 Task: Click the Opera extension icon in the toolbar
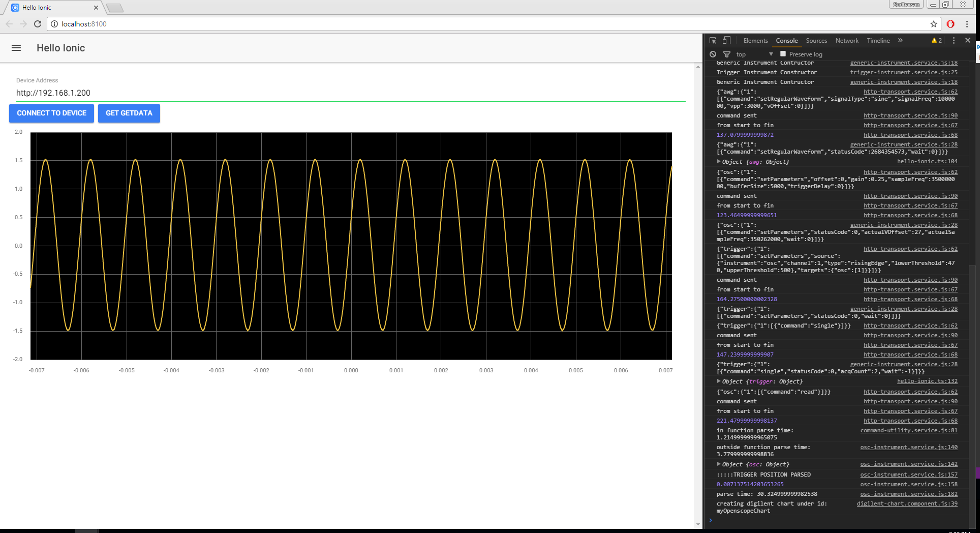[951, 24]
